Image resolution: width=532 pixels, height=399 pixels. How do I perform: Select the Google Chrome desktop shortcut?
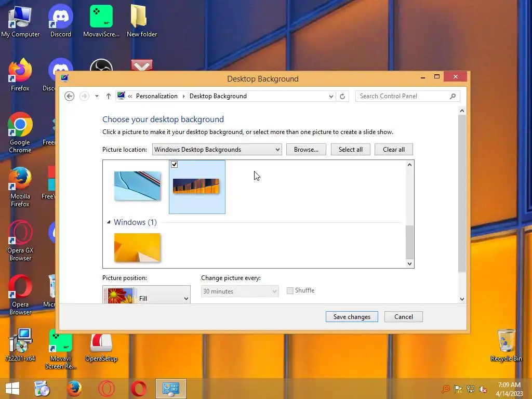[x=20, y=132]
